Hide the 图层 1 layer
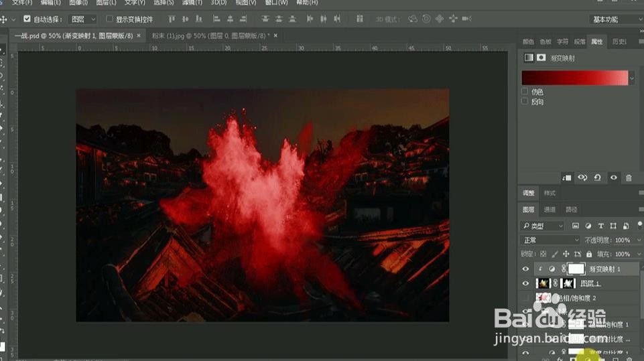The image size is (644, 361). click(x=525, y=283)
